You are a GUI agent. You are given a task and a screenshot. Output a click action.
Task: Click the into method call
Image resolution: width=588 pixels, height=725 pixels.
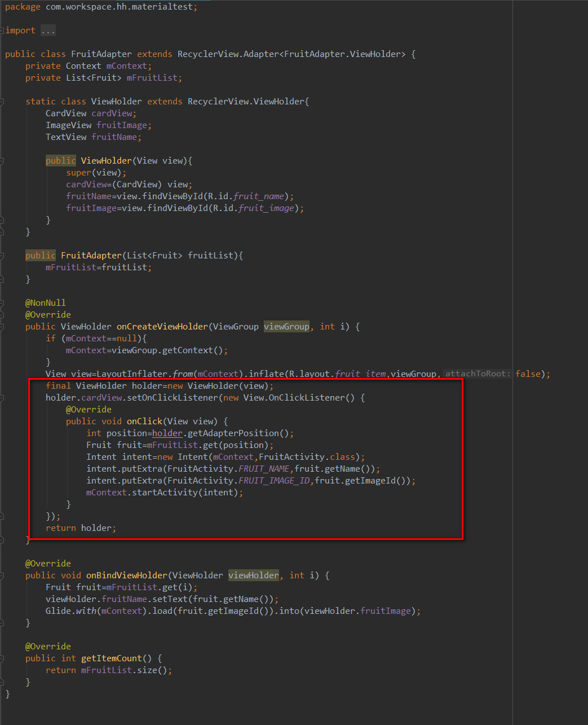pyautogui.click(x=289, y=611)
